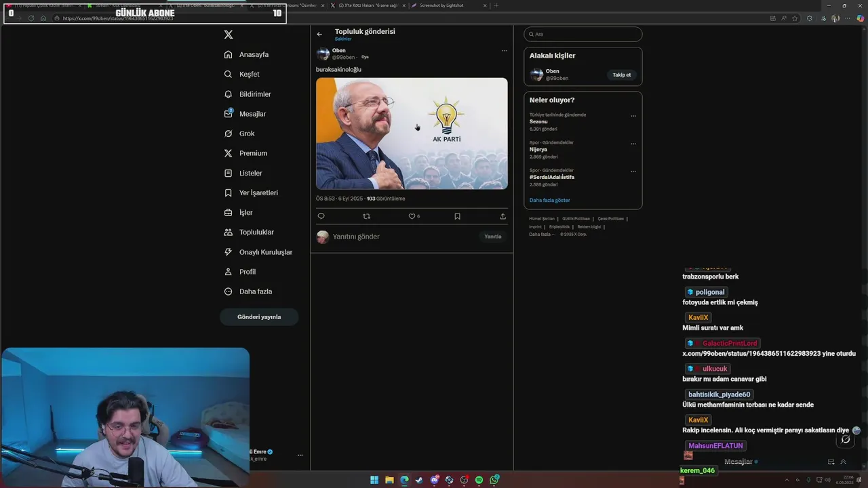
Task: Expand the Mesajlar drawer at bottom
Action: [x=844, y=462]
